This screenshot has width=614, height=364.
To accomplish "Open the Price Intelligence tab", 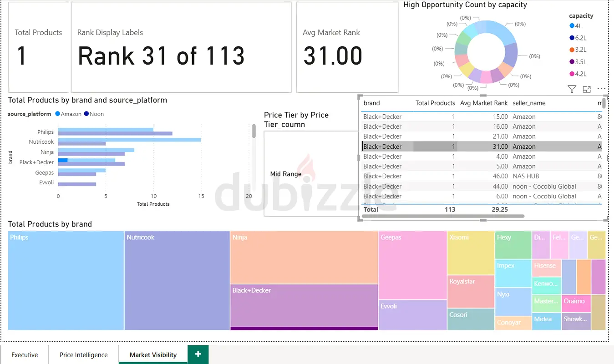I will [x=84, y=354].
